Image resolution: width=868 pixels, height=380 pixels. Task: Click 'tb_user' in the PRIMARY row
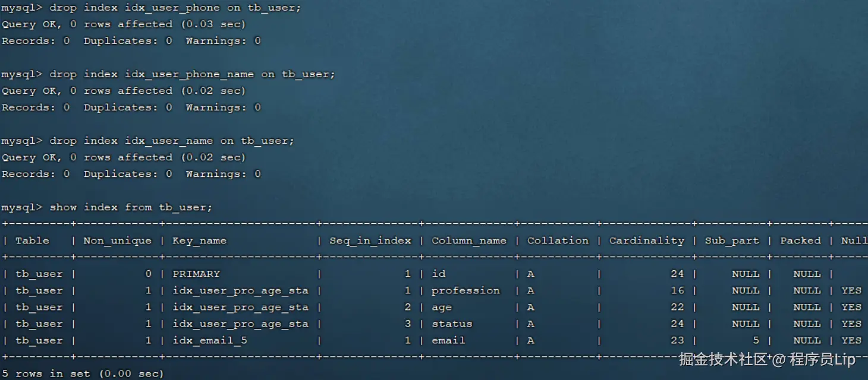click(x=39, y=274)
